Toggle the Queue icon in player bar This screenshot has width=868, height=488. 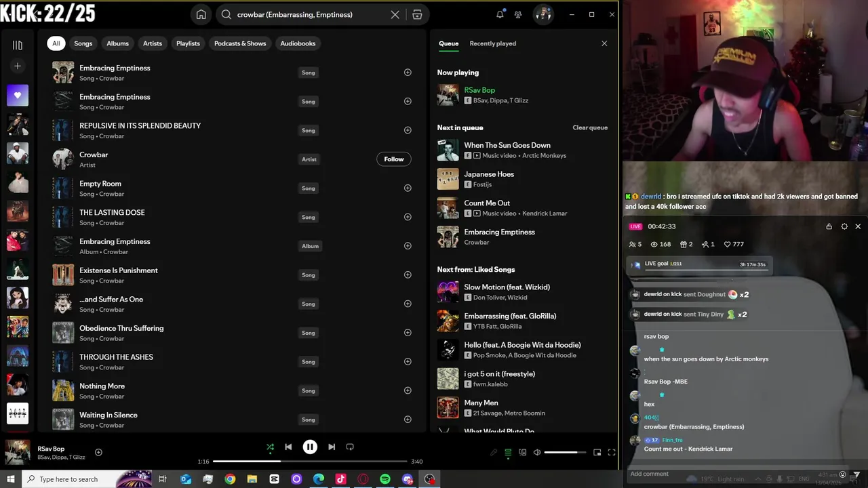click(508, 452)
